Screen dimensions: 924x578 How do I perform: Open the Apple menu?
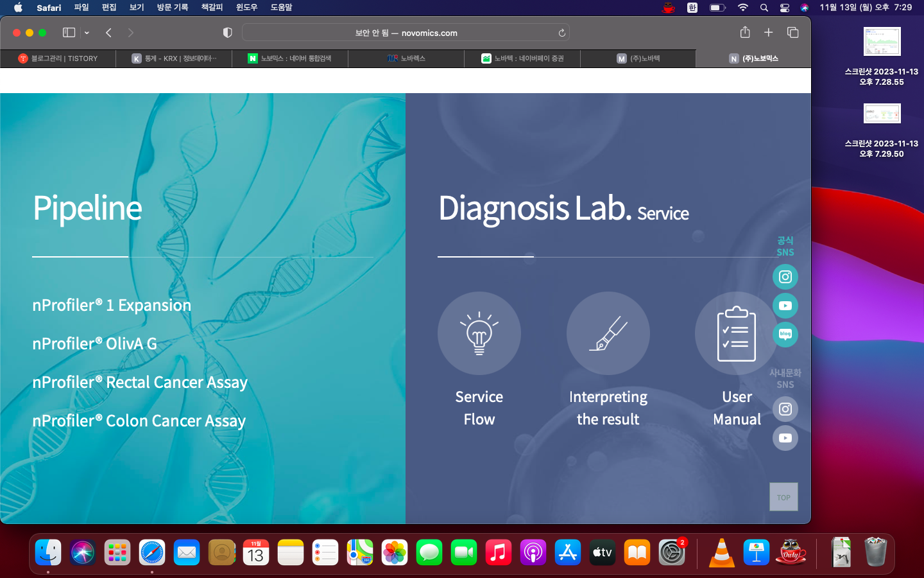18,8
